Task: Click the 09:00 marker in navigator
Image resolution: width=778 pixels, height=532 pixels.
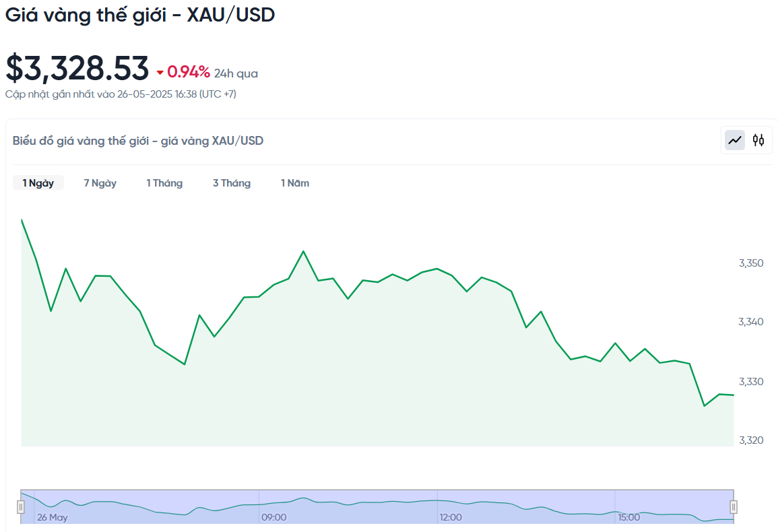Action: pos(274,517)
